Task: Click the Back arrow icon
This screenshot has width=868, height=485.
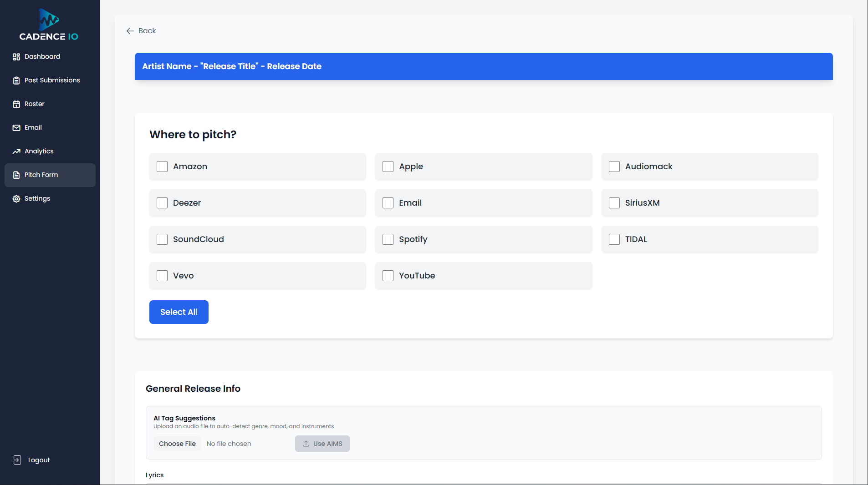Action: (130, 31)
